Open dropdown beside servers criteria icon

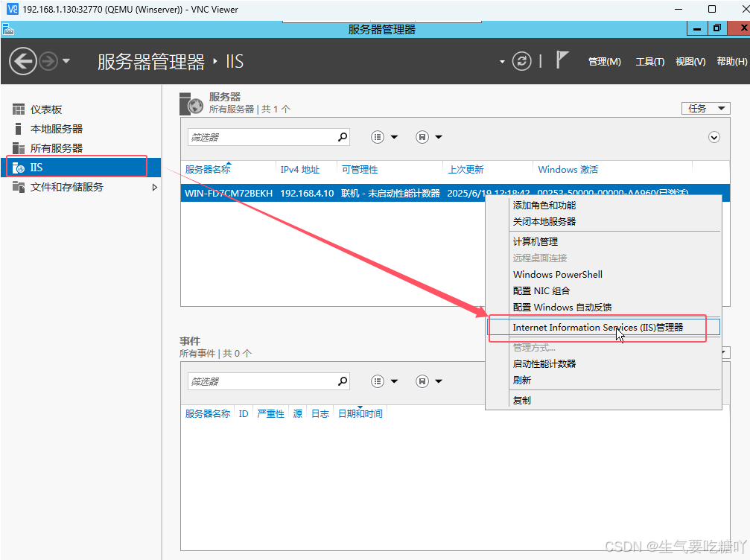click(x=394, y=137)
